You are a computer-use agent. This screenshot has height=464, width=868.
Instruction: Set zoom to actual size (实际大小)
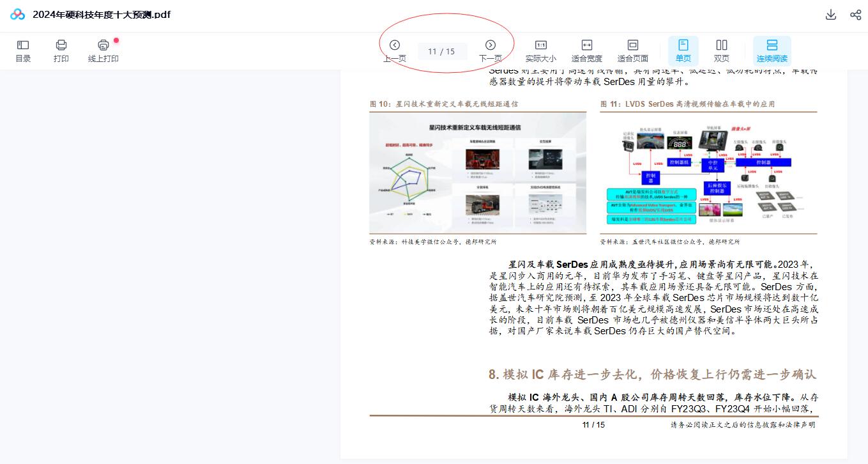(x=540, y=50)
